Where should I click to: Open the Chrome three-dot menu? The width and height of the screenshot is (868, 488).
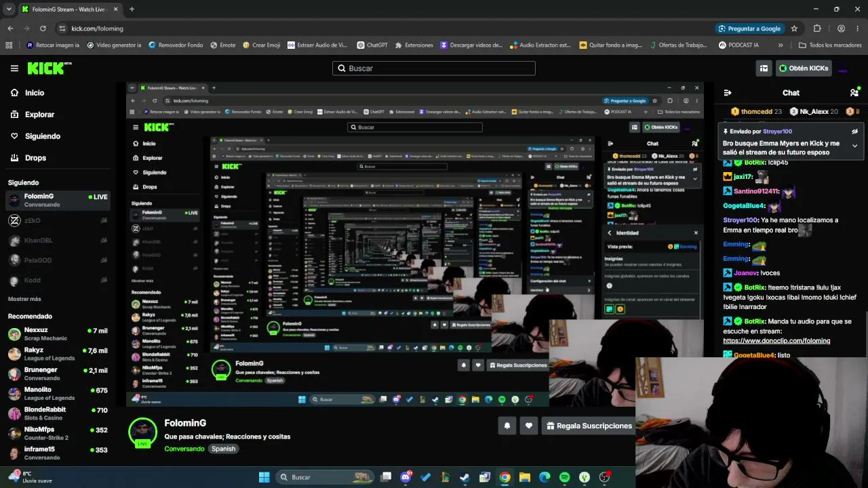[857, 28]
